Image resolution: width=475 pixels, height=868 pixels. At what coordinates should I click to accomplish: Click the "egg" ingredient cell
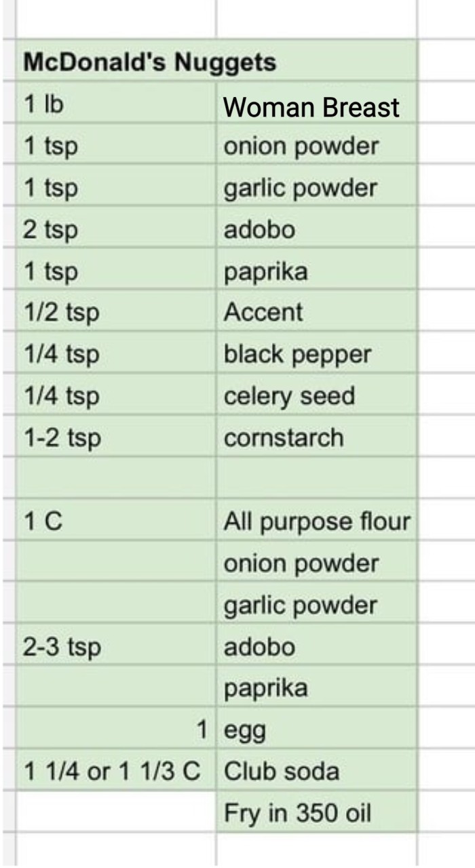(316, 730)
